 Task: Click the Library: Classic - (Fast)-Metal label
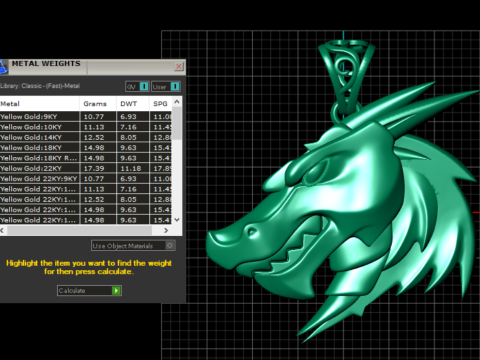click(40, 86)
